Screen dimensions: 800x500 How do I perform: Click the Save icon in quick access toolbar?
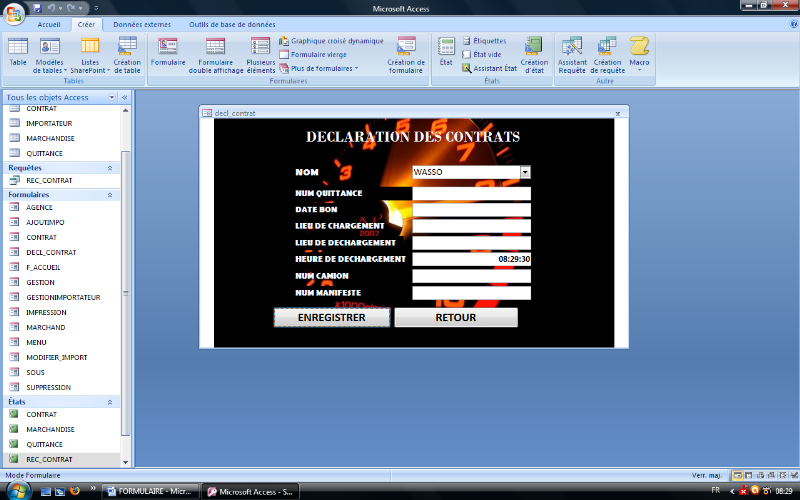click(37, 8)
